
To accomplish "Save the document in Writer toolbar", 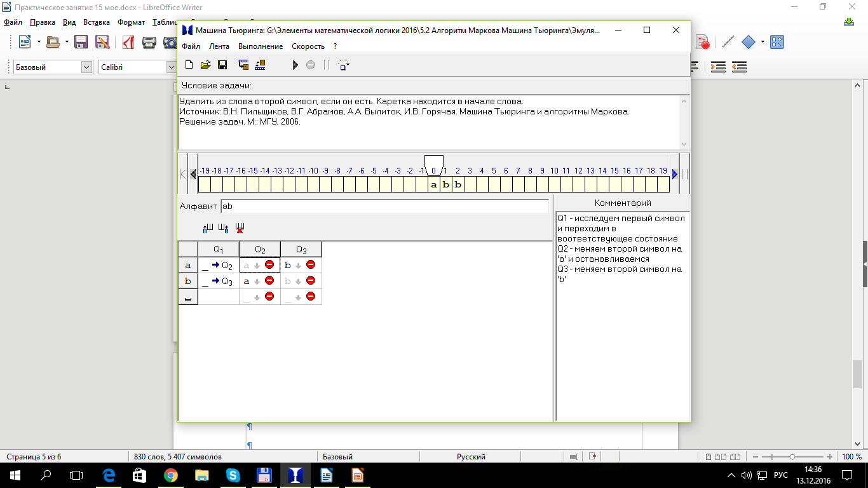I will click(81, 42).
